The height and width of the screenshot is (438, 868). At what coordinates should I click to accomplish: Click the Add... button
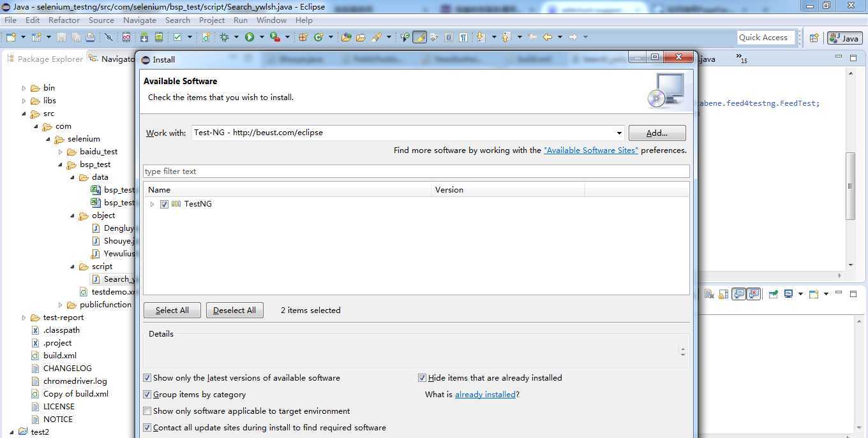pyautogui.click(x=657, y=133)
